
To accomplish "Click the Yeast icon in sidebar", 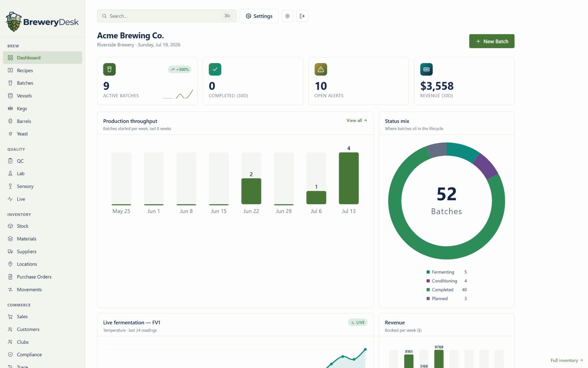I will click(10, 134).
